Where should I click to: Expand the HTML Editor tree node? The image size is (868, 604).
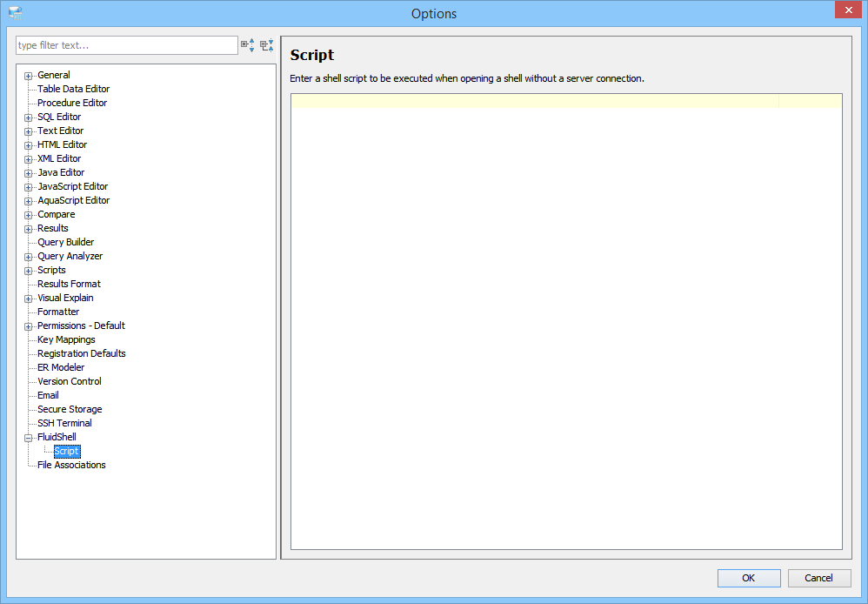[28, 145]
